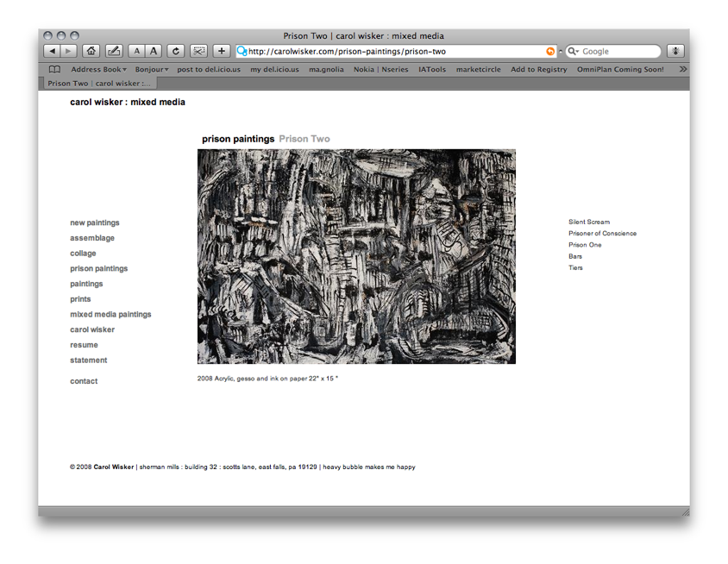
Task: Click the bug report toolbar icon
Action: 675,51
